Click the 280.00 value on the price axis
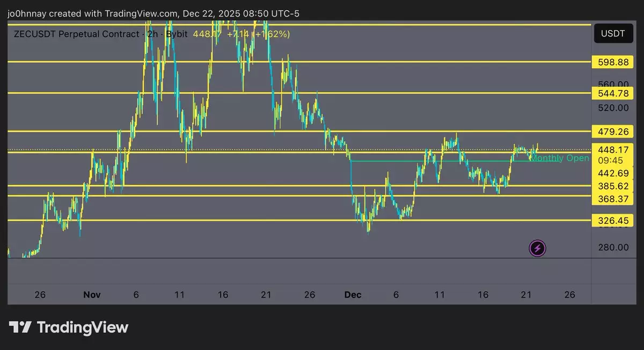Viewport: 644px width, 350px height. (612, 247)
